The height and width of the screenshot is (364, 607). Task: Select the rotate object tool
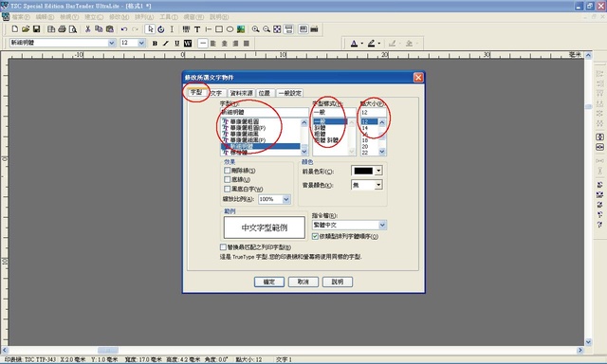161,29
